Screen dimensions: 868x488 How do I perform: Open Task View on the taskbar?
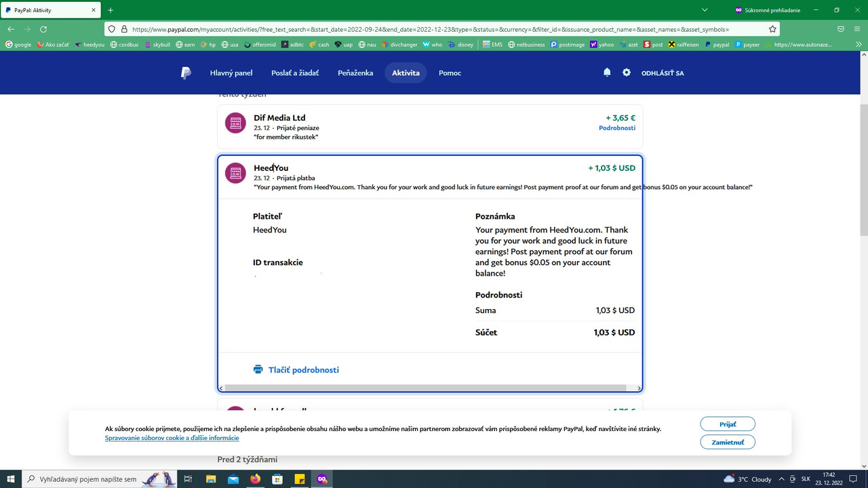pos(189,479)
